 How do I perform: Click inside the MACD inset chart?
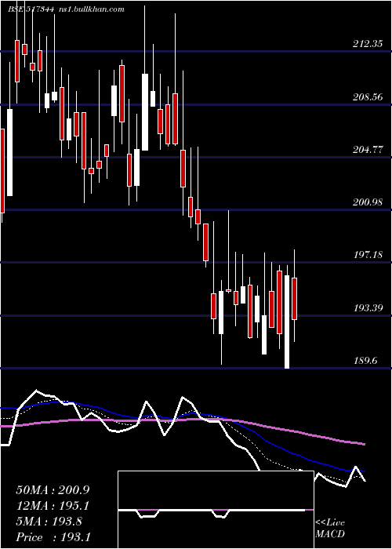[216, 510]
